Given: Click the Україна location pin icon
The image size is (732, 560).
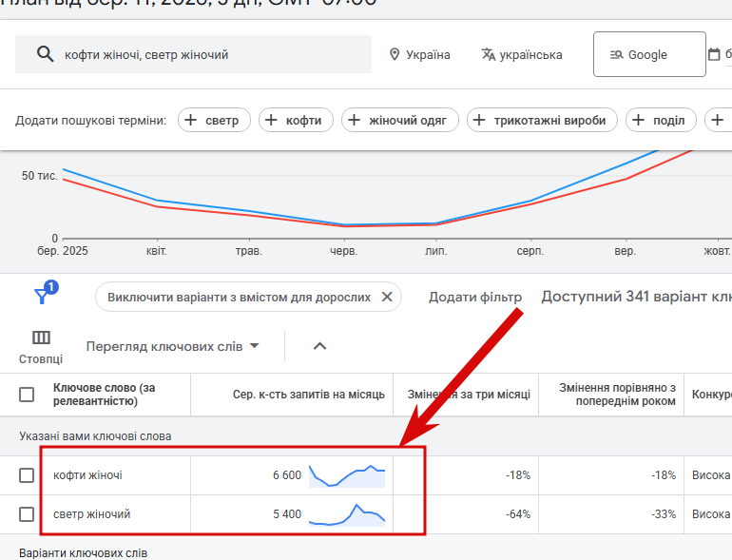Looking at the screenshot, I should [x=395, y=54].
